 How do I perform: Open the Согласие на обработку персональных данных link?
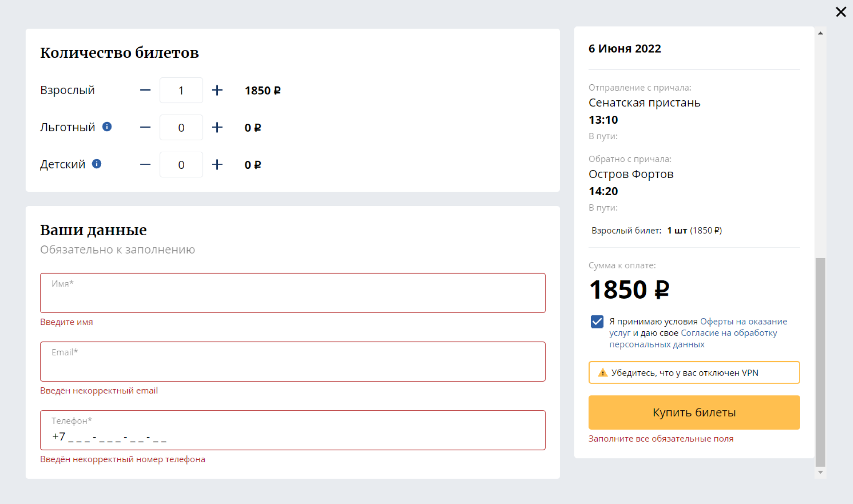(728, 333)
